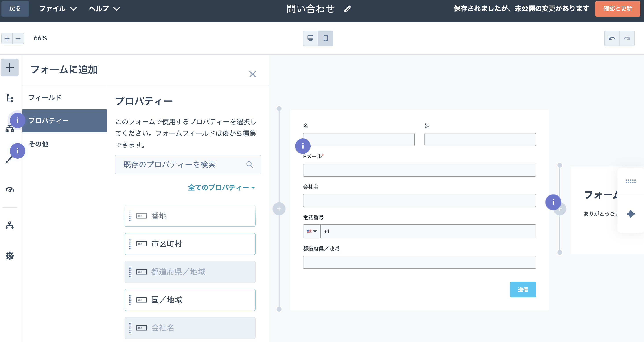The image size is (644, 342).
Task: Click the sparkle AI assistant icon
Action: point(631,214)
